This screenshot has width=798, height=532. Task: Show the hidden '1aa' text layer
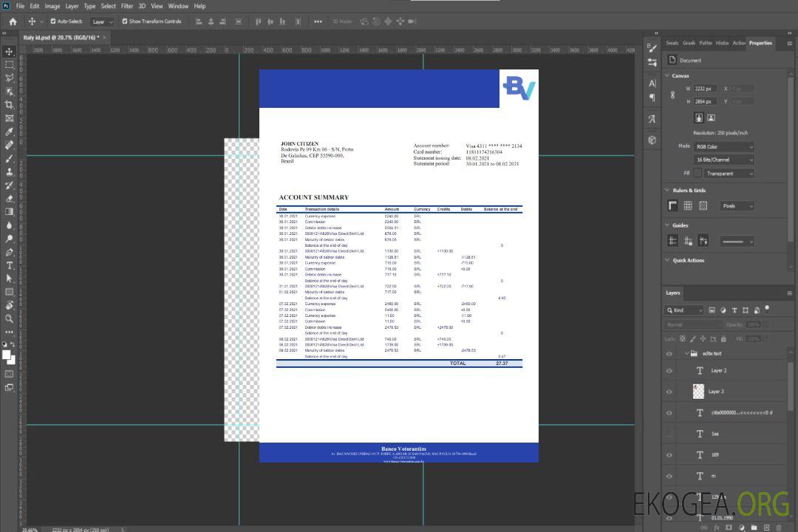point(669,434)
